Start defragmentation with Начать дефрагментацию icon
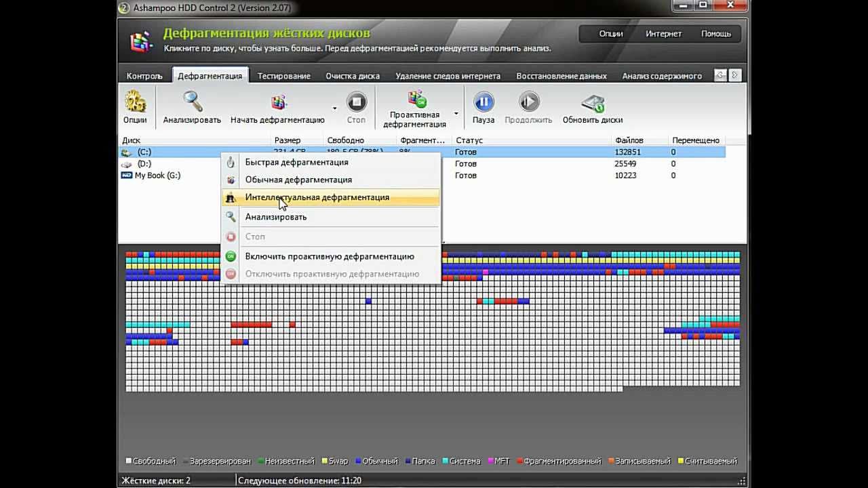Screen dimensions: 868x488 pos(278,102)
